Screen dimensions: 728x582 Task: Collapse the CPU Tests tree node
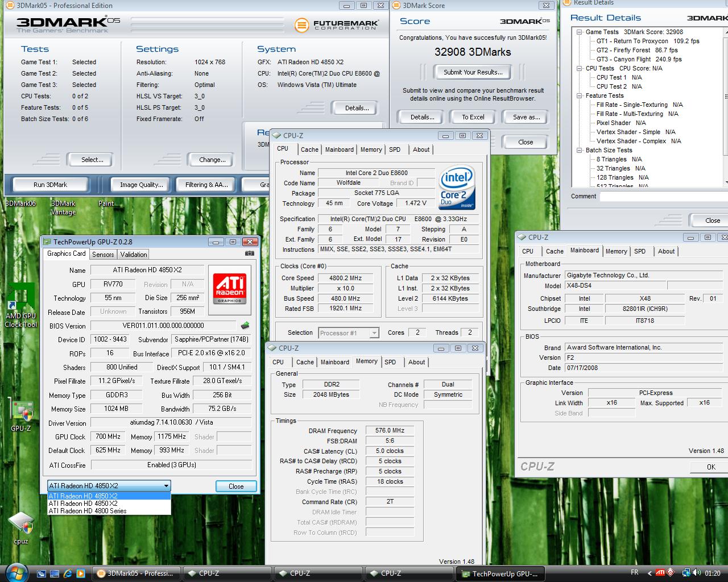580,68
